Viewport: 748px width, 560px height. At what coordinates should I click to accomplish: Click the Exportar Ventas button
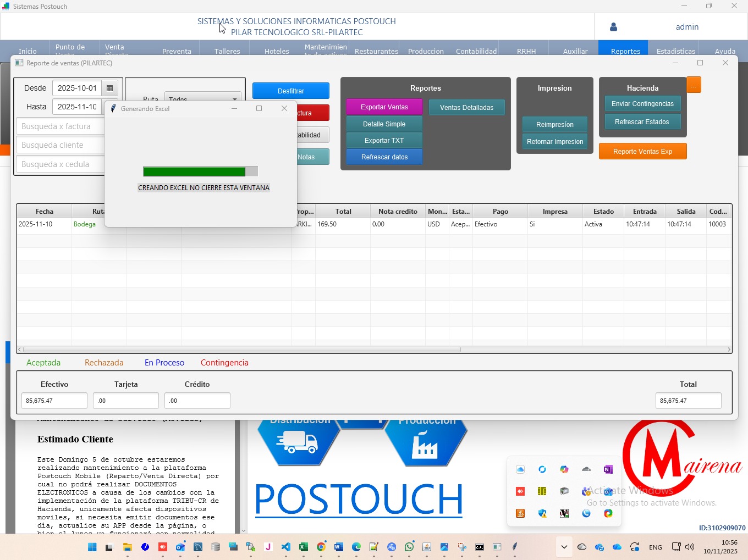coord(384,107)
